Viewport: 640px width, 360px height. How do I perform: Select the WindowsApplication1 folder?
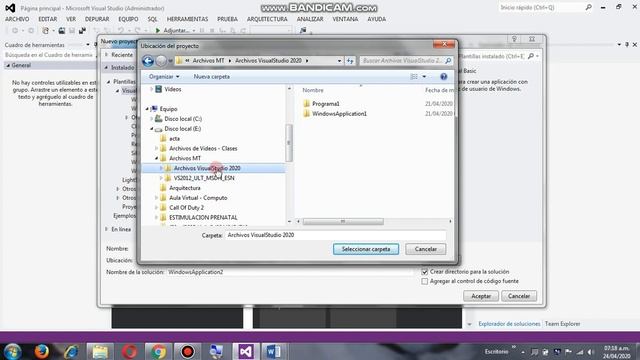[x=339, y=114]
